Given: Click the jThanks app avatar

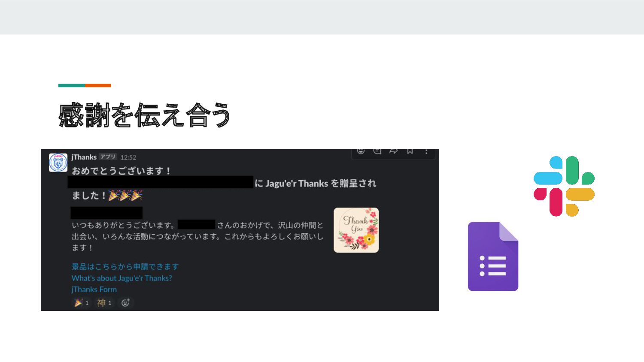Looking at the screenshot, I should (58, 163).
